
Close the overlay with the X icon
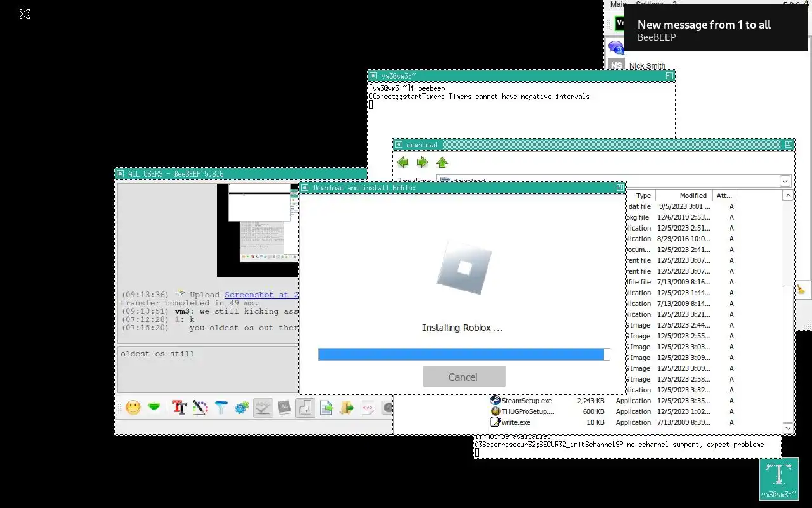tap(25, 14)
